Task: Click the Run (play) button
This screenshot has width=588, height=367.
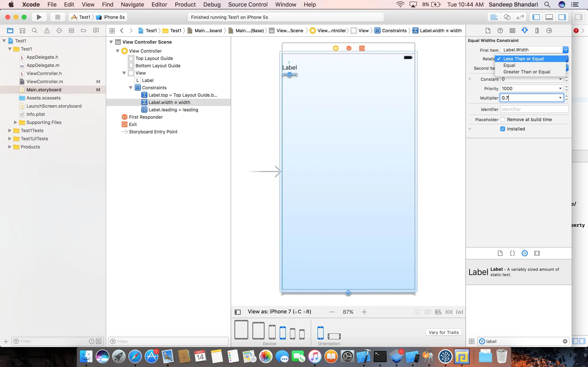Action: (39, 17)
